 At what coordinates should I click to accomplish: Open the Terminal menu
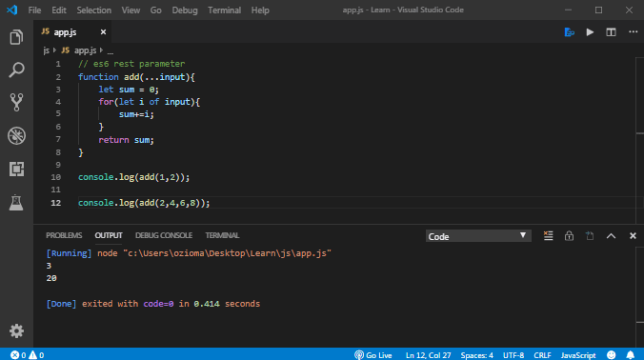(x=224, y=10)
